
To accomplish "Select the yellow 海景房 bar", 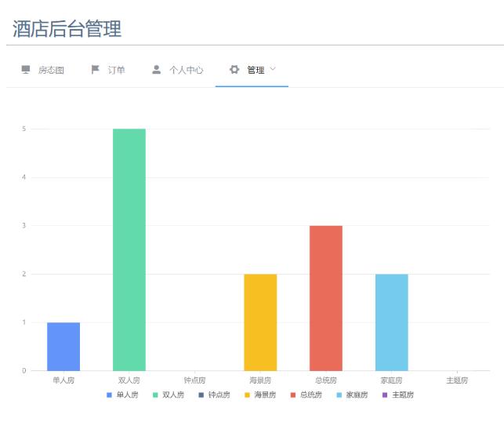I will [260, 322].
